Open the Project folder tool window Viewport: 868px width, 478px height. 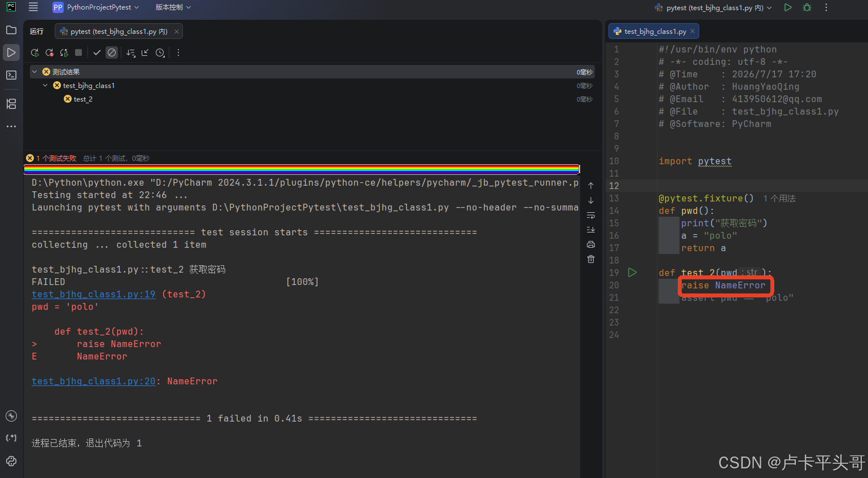pos(11,30)
